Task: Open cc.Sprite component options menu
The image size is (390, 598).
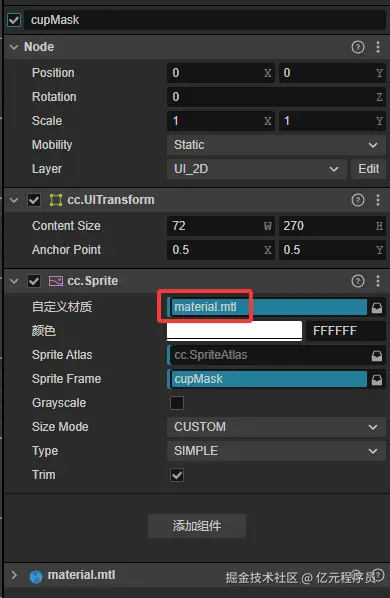Action: pos(378,281)
